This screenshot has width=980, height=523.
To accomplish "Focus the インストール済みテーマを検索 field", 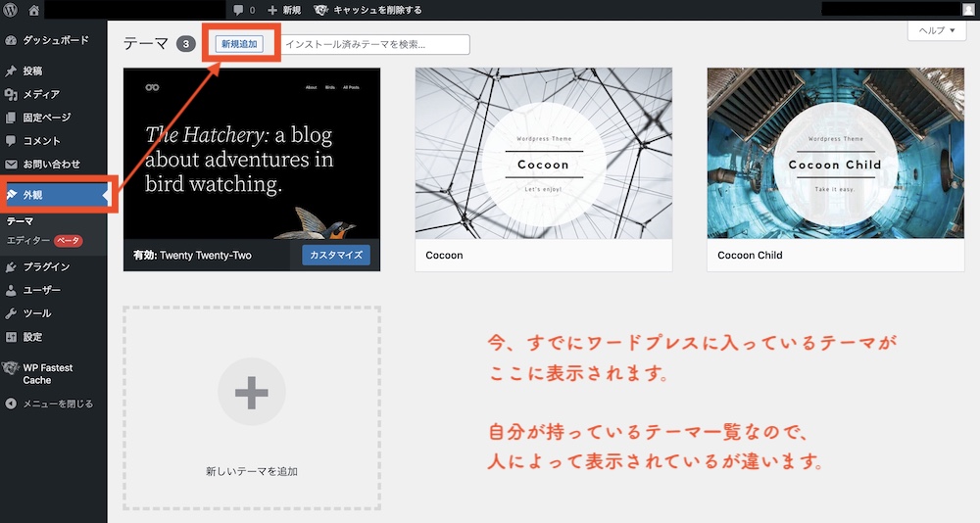I will click(374, 44).
